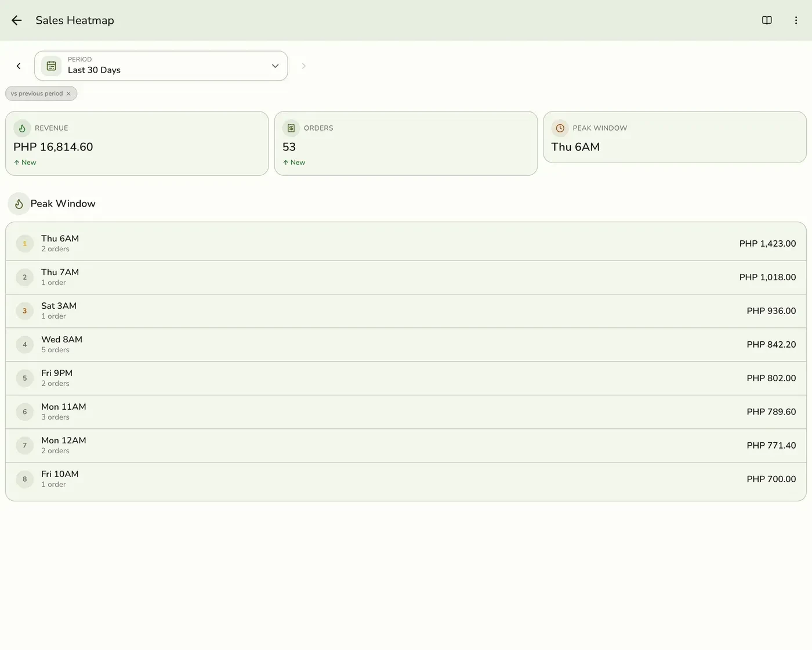This screenshot has width=812, height=650.
Task: Click the New indicator under Orders
Action: coord(294,162)
